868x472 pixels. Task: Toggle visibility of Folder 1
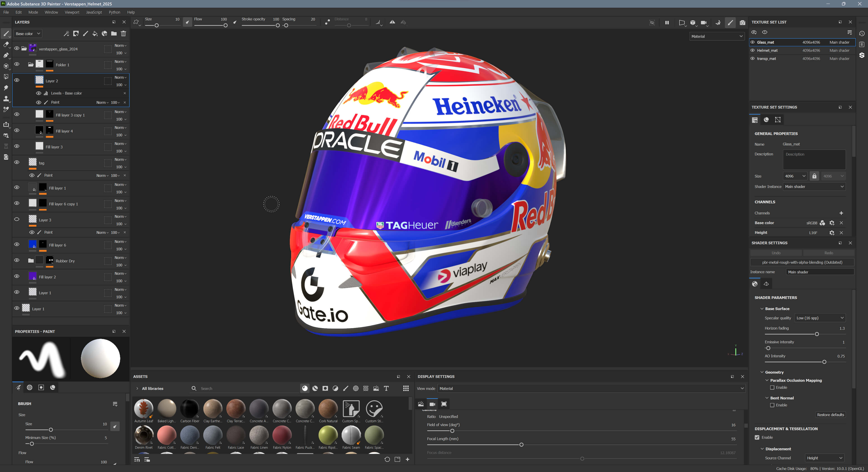click(17, 64)
